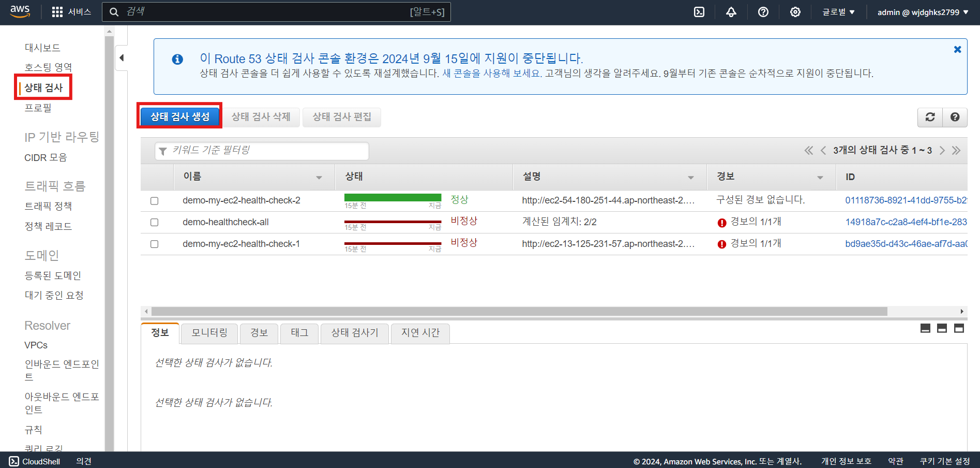Open health check ID 01118736-8921 link
The width and height of the screenshot is (980, 468).
(906, 200)
